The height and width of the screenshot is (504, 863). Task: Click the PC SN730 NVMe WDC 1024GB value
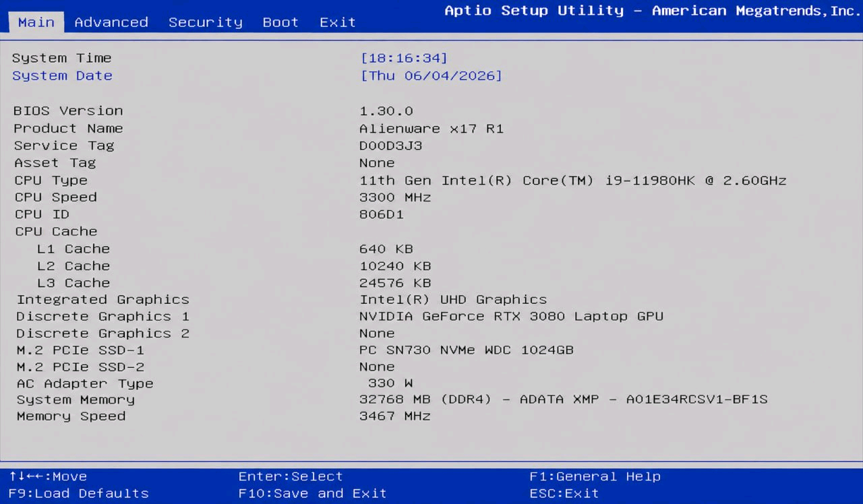click(467, 350)
